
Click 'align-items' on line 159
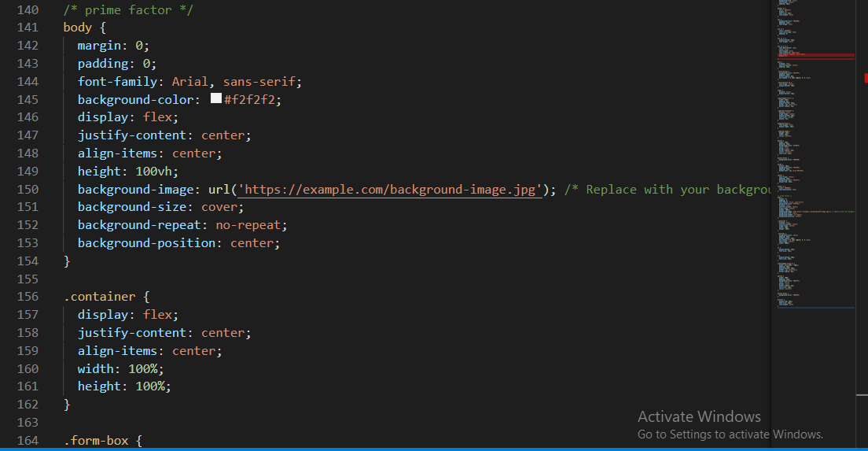(x=117, y=351)
